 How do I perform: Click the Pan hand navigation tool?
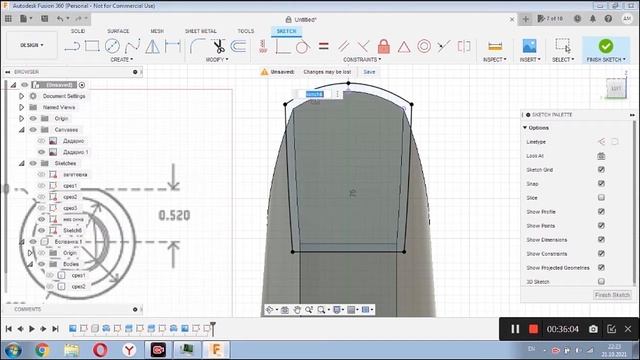click(297, 310)
